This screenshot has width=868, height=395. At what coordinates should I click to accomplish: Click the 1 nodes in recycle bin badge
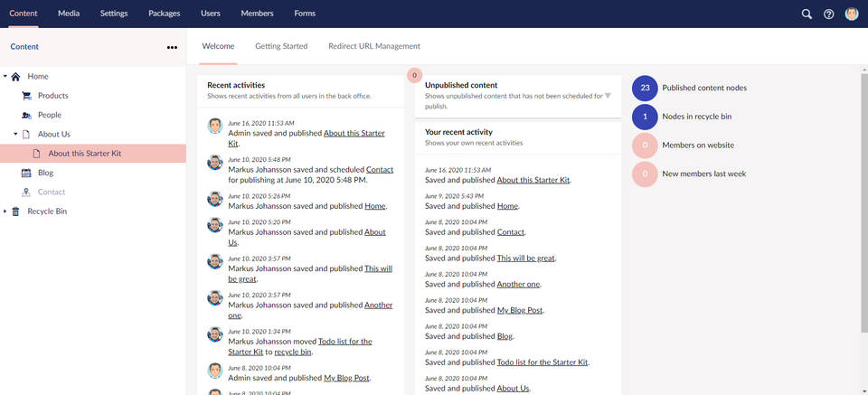pyautogui.click(x=645, y=117)
